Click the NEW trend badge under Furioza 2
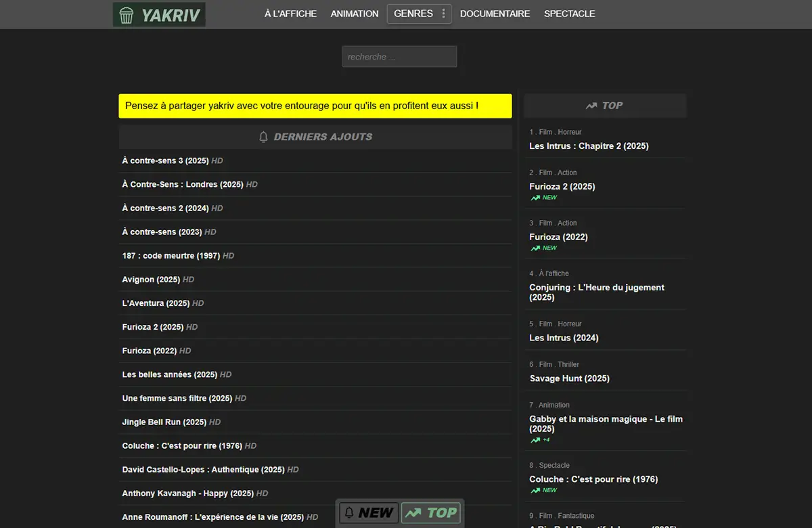812x528 pixels. (544, 198)
